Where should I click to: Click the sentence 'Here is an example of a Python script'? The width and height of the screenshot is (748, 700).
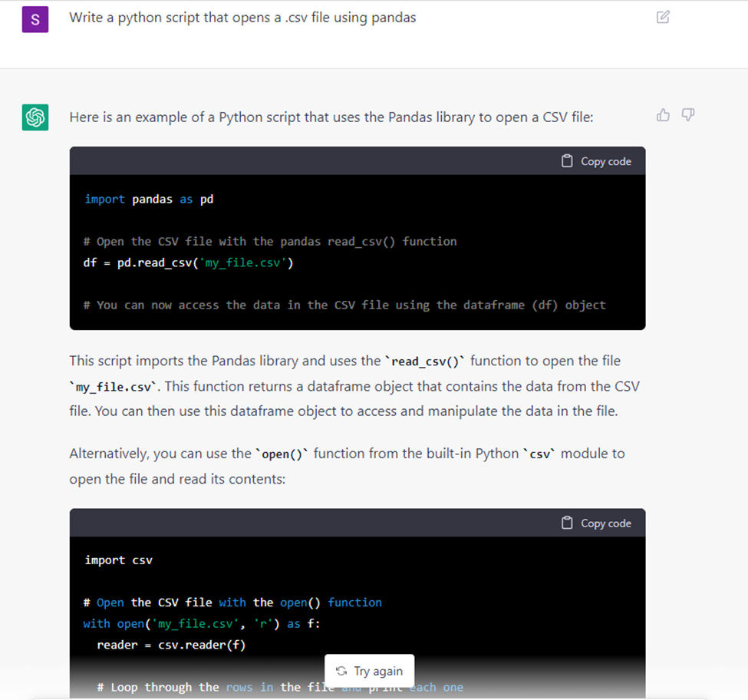click(331, 117)
